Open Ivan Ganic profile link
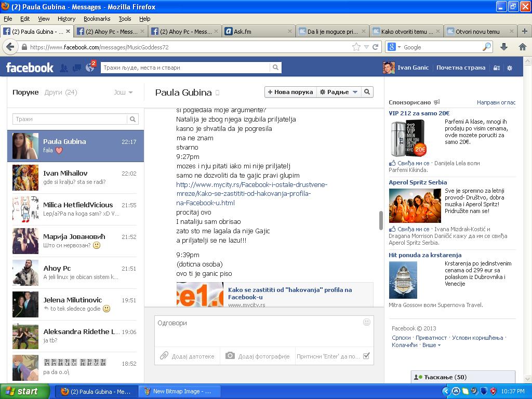Viewport: 532px width, 399px height. click(406, 68)
